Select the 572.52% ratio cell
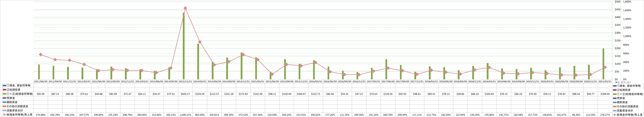This screenshot has width=644, height=117. [x=243, y=115]
